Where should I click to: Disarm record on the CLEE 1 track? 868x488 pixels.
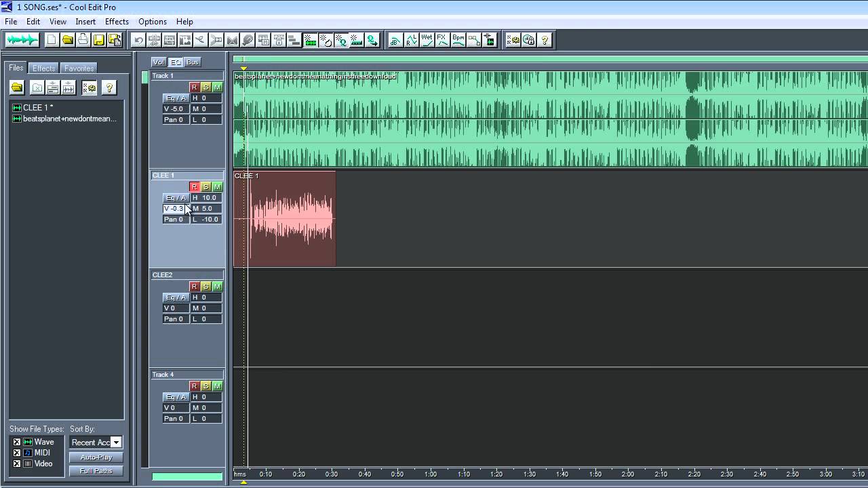click(x=194, y=187)
